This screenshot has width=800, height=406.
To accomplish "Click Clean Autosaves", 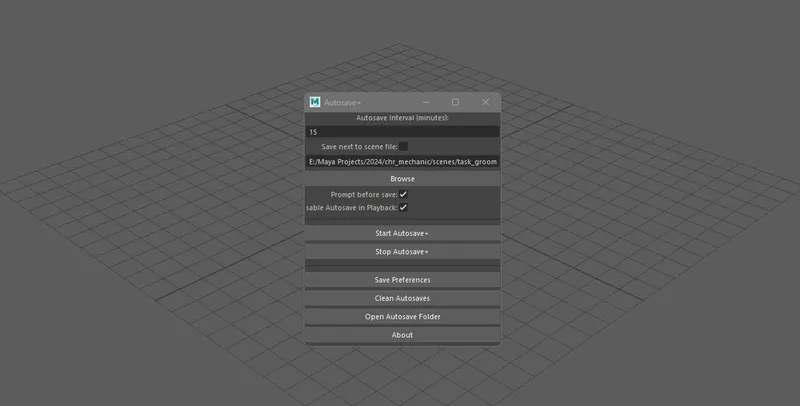I will tap(402, 298).
